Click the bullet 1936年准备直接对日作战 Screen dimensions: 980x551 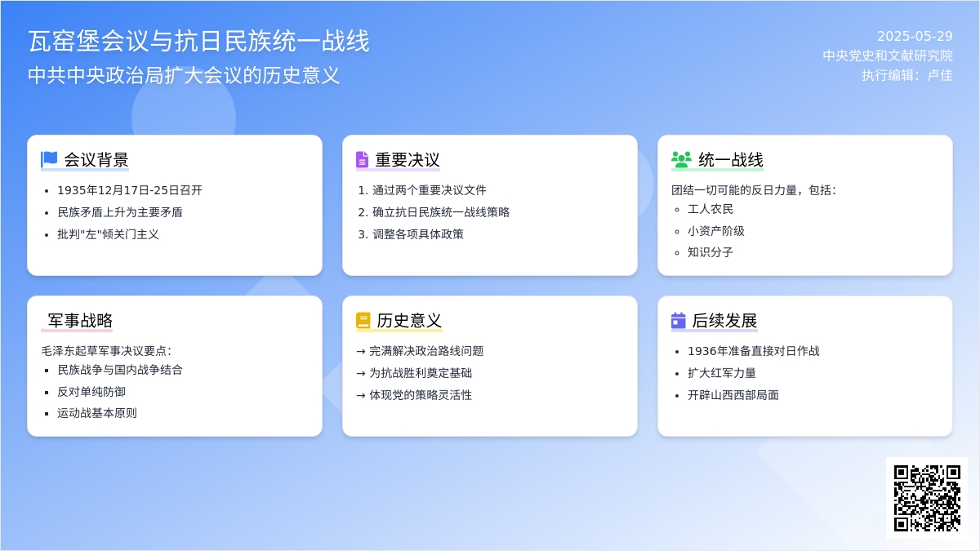coord(754,351)
